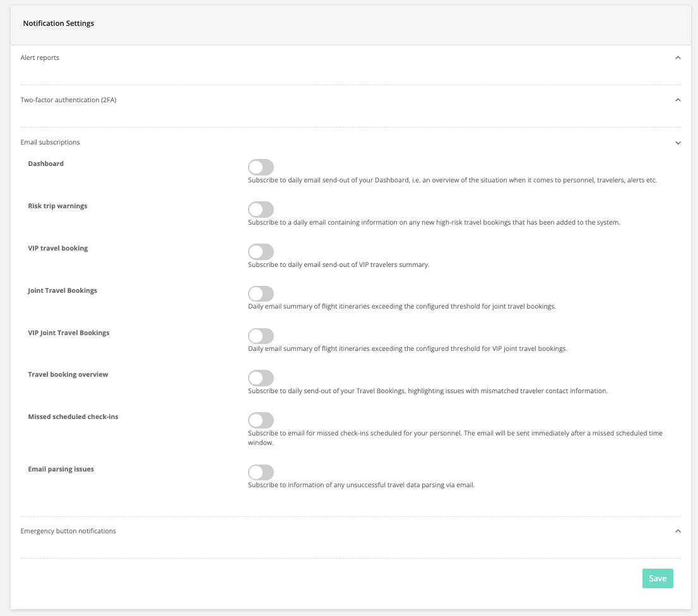
Task: Enable Missed scheduled check-ins emails
Action: [261, 420]
